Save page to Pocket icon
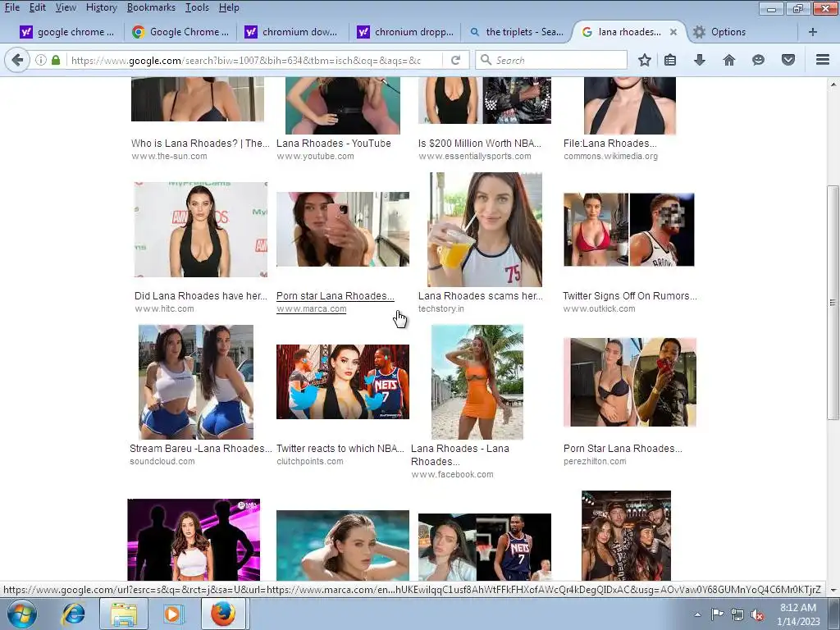 click(788, 60)
